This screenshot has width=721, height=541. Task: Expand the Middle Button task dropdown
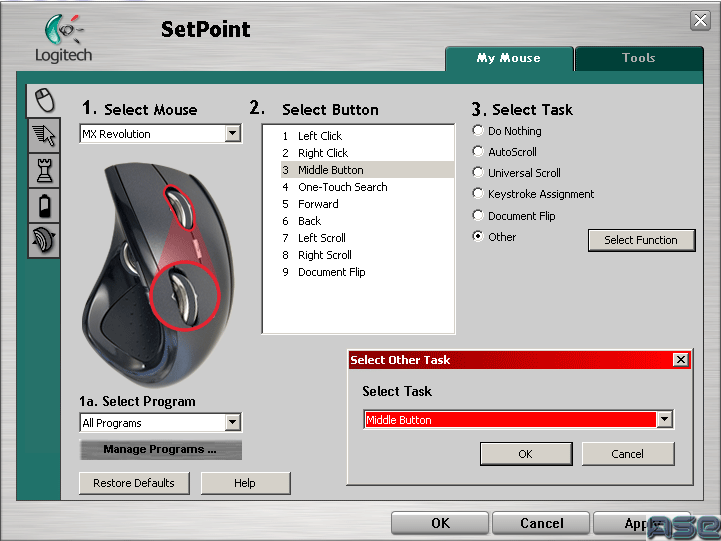(x=664, y=419)
